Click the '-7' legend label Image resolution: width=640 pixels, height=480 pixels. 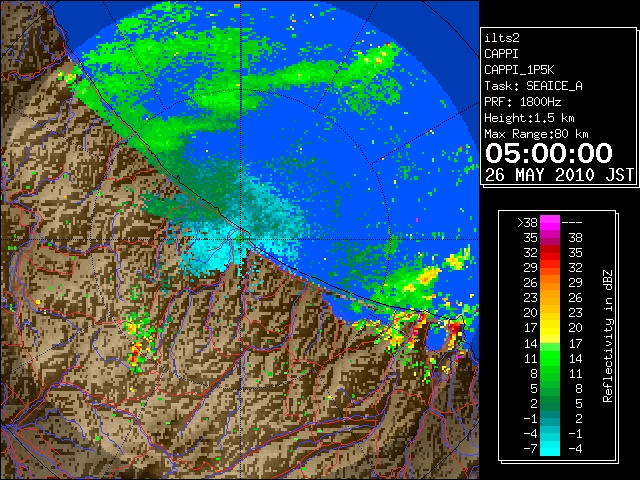tap(530, 449)
